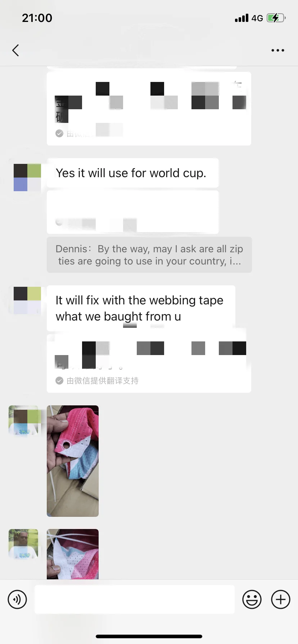
Task: Tap sender avatar beside the webbing tape message
Action: click(27, 300)
